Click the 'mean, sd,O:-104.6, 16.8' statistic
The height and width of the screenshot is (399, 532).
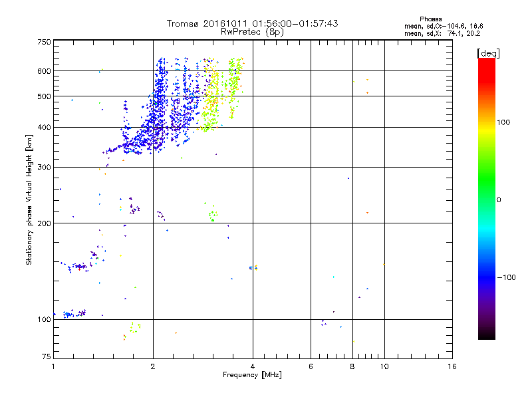pyautogui.click(x=444, y=26)
